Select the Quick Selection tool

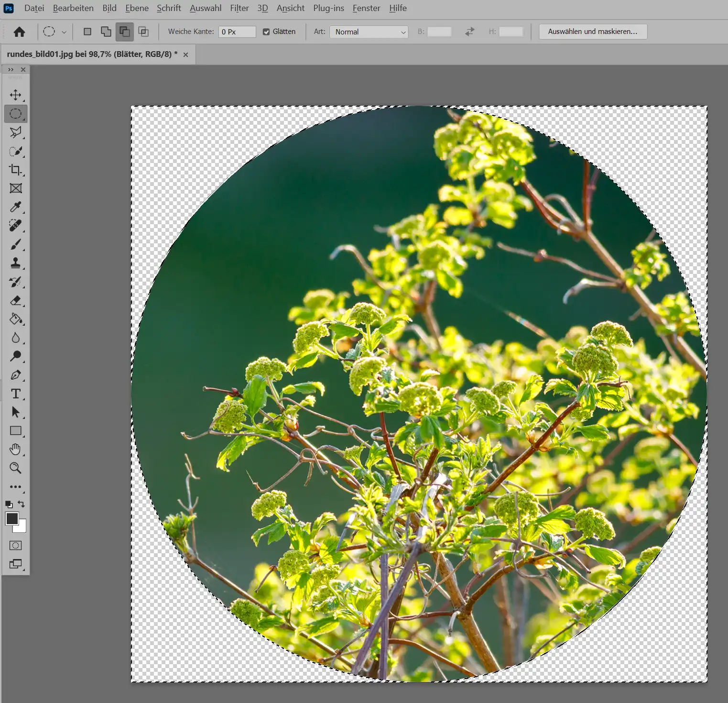[16, 151]
